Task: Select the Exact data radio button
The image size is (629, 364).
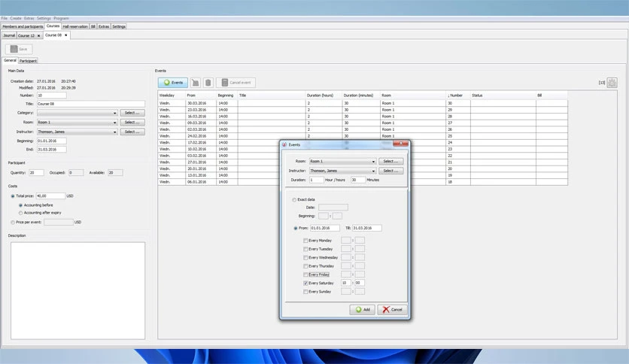Action: [294, 199]
